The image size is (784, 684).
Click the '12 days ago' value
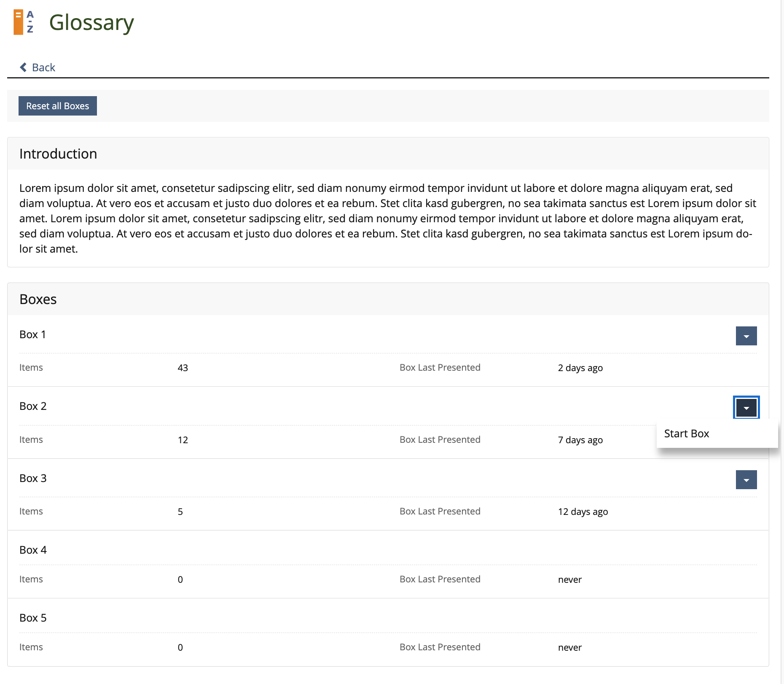point(583,512)
